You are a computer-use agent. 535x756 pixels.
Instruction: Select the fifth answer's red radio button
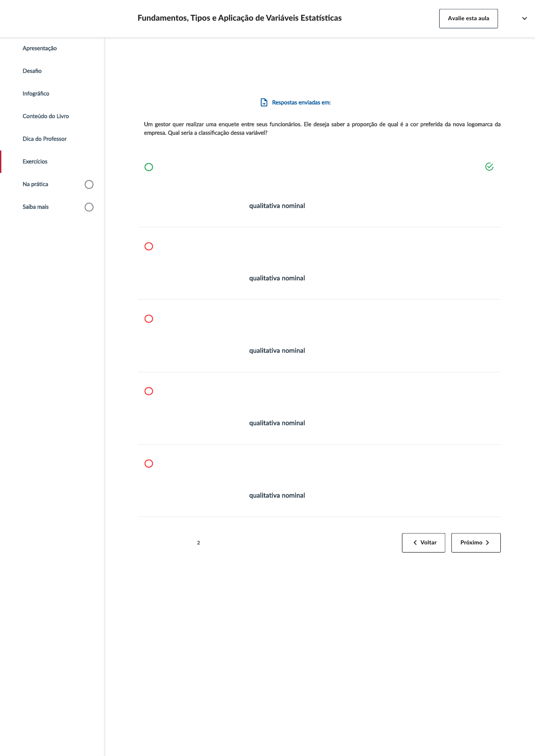149,464
